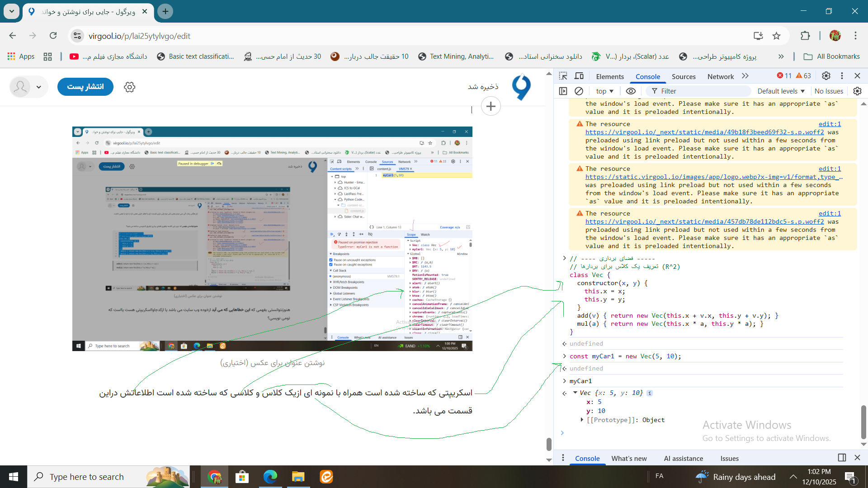Click the blue انتشار پست publish button

click(85, 87)
